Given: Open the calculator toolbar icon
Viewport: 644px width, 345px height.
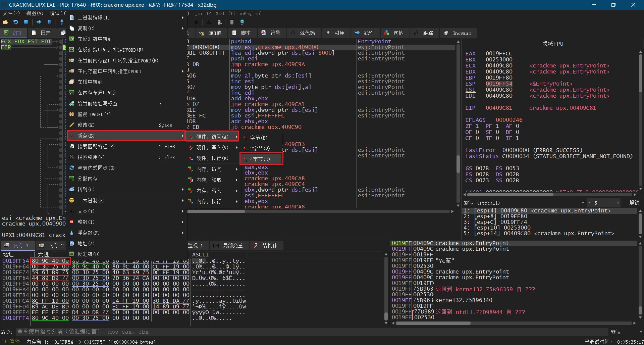Looking at the screenshot, I should click(x=232, y=22).
